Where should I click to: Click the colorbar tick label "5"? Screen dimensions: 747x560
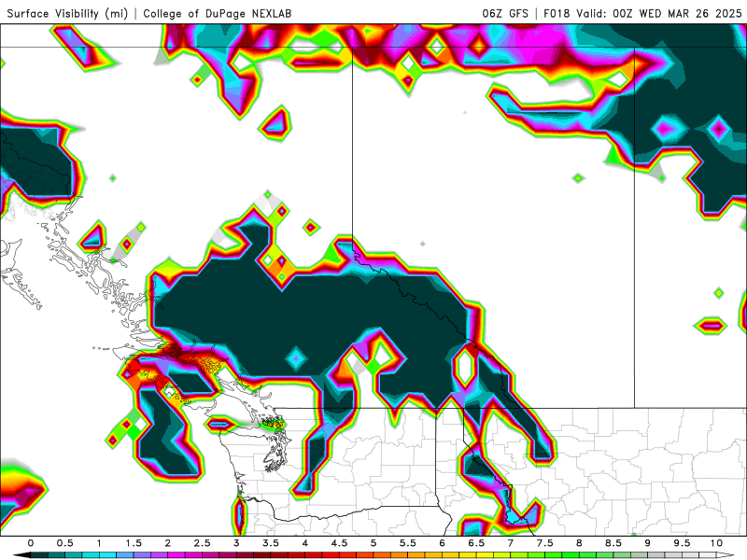pyautogui.click(x=373, y=543)
